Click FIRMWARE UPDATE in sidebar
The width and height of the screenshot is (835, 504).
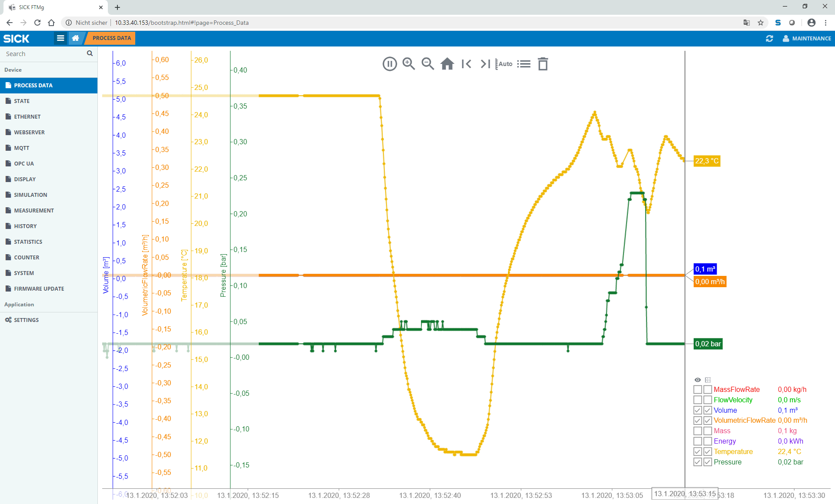click(x=39, y=288)
